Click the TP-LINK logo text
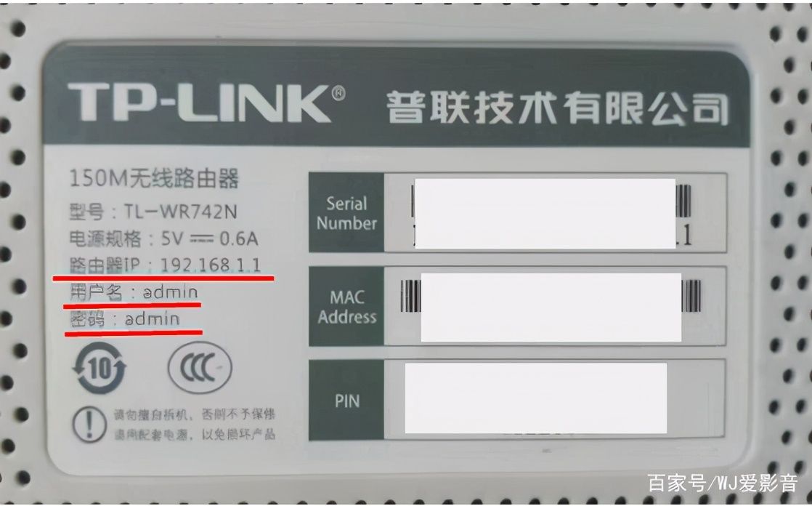The height and width of the screenshot is (506, 812). click(200, 104)
